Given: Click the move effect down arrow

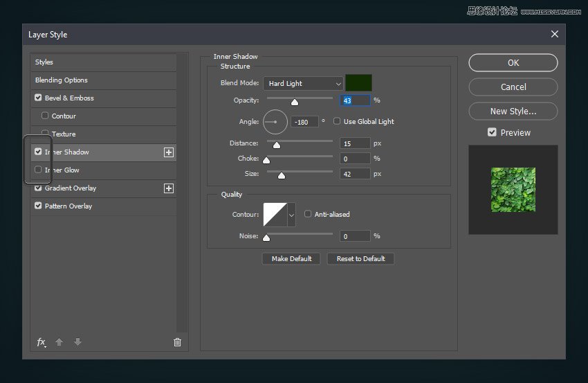Looking at the screenshot, I should [x=77, y=342].
